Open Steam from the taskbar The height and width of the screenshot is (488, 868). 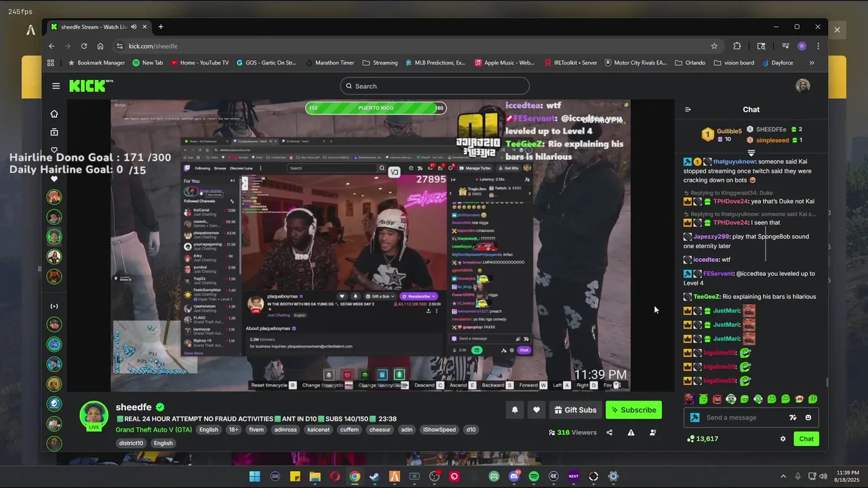coord(374,476)
